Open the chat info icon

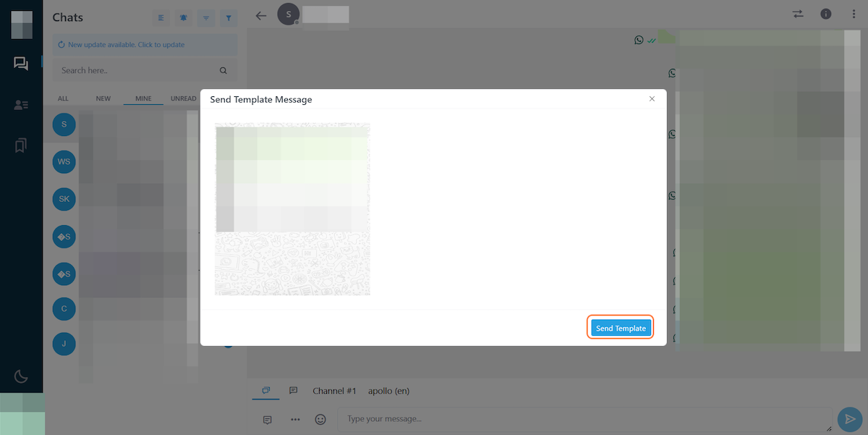[825, 14]
